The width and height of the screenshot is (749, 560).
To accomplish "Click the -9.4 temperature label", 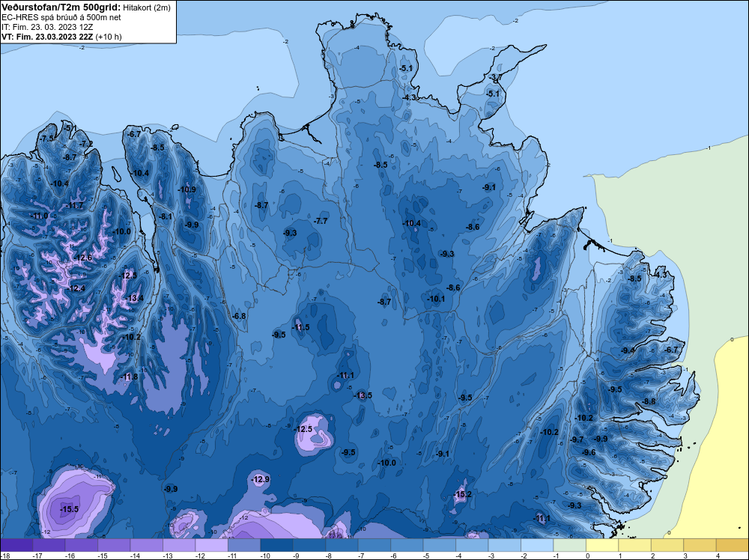I will tap(628, 350).
